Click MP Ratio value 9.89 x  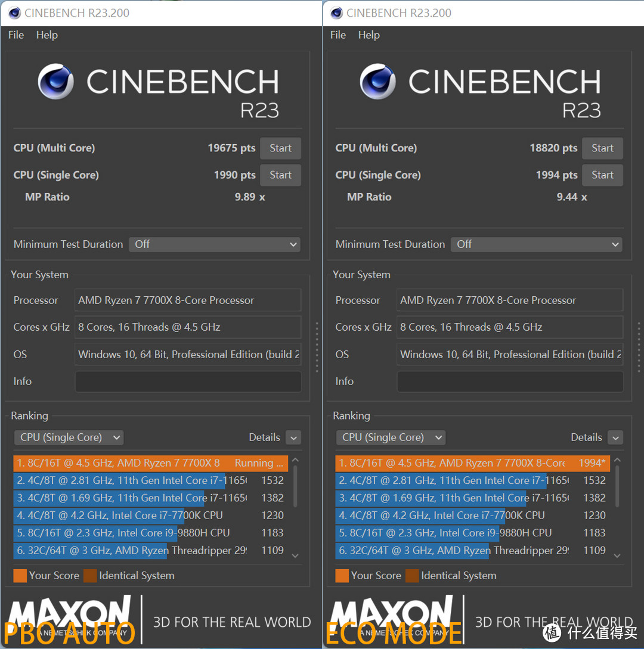tap(250, 197)
